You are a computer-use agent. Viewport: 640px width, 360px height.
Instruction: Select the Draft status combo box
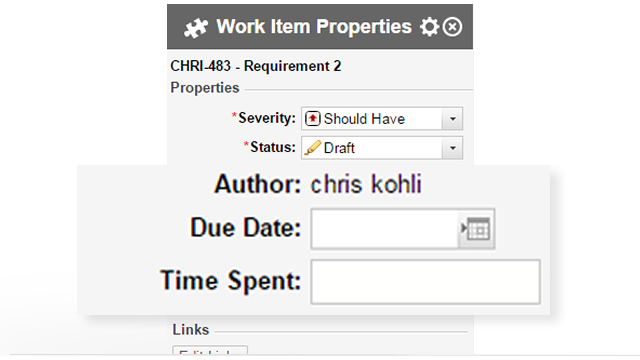[382, 148]
